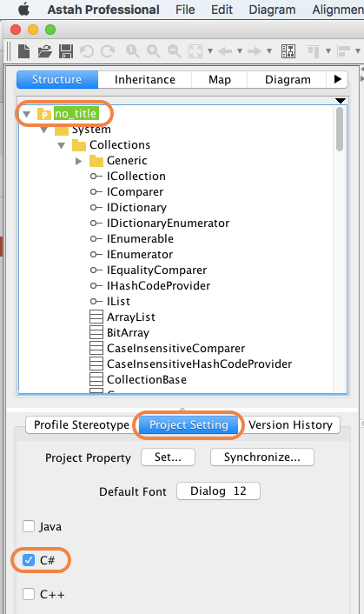Select IHashCodeProvider in the tree

[x=158, y=286]
